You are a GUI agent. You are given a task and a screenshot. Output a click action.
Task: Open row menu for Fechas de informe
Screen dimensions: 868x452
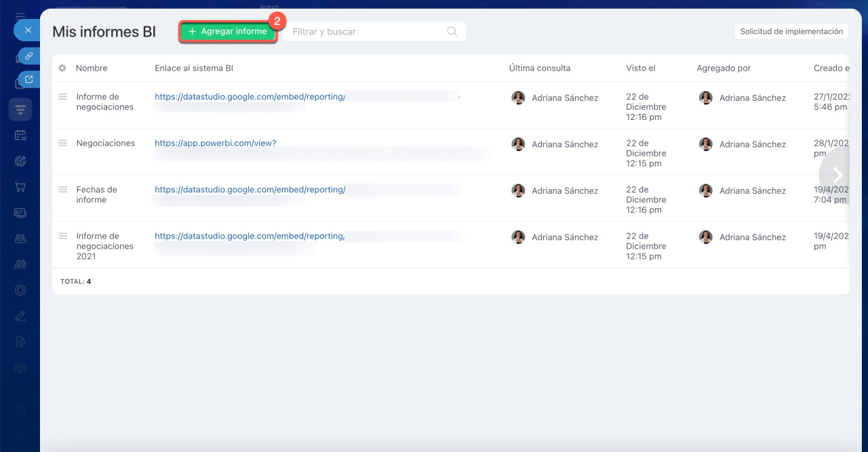pos(62,190)
